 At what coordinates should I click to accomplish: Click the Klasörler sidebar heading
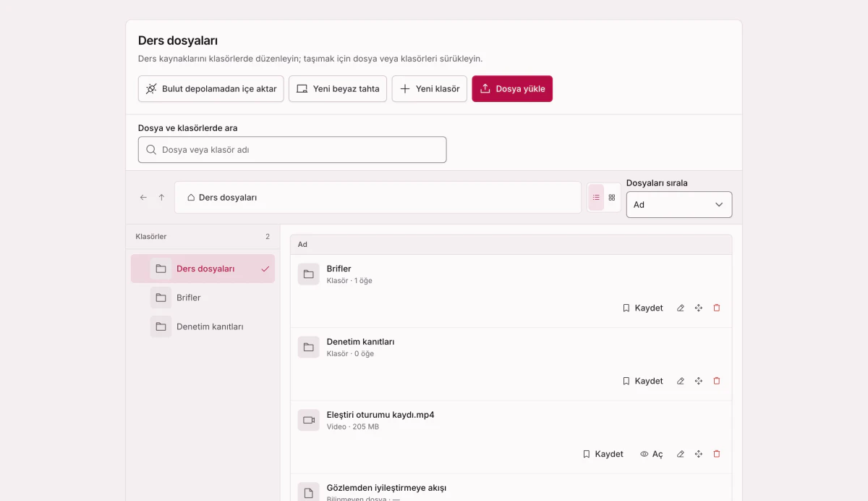pos(151,237)
